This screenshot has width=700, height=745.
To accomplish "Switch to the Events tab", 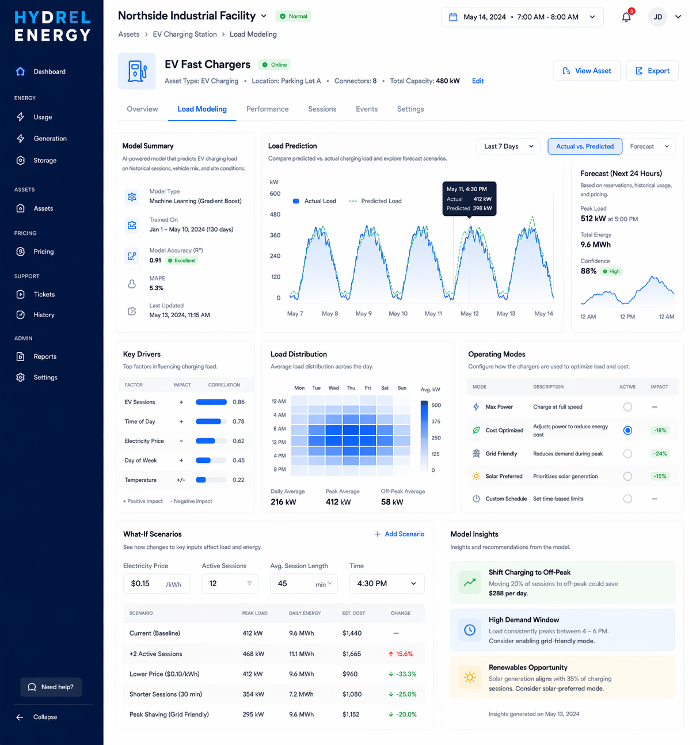I will tap(367, 109).
